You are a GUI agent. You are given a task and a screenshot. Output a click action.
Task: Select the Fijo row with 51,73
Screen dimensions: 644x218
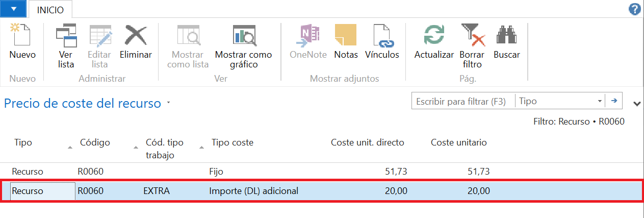pyautogui.click(x=322, y=172)
